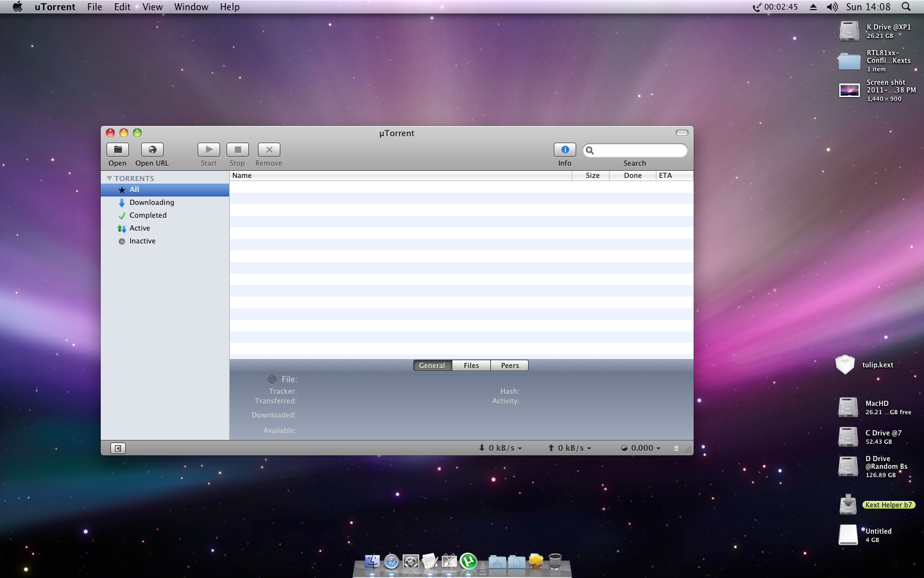
Task: Sort by Size column header
Action: tap(590, 175)
